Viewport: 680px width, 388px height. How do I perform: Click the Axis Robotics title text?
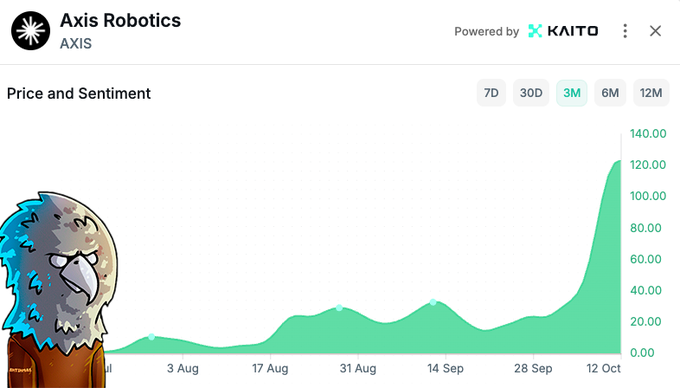coord(121,20)
